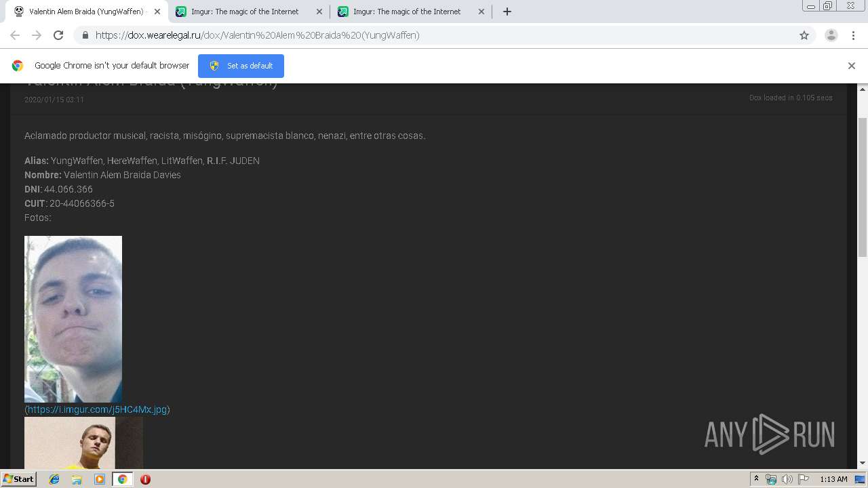Click the Chrome logo in the infobar
The image size is (868, 488).
click(18, 66)
